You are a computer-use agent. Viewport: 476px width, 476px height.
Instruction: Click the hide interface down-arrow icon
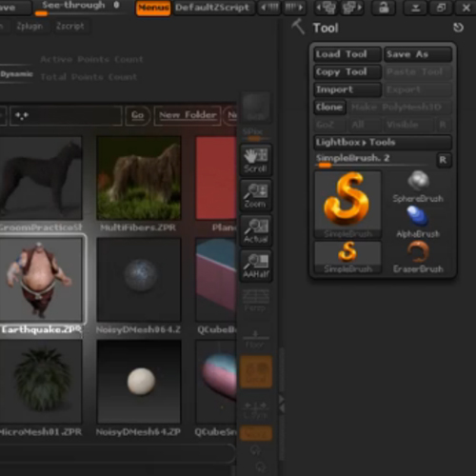click(x=415, y=8)
